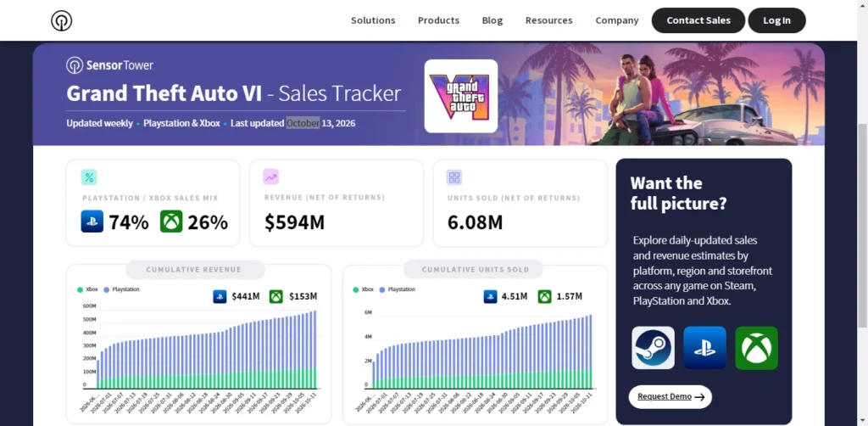Click the percent icon in sales mix card

tap(88, 177)
